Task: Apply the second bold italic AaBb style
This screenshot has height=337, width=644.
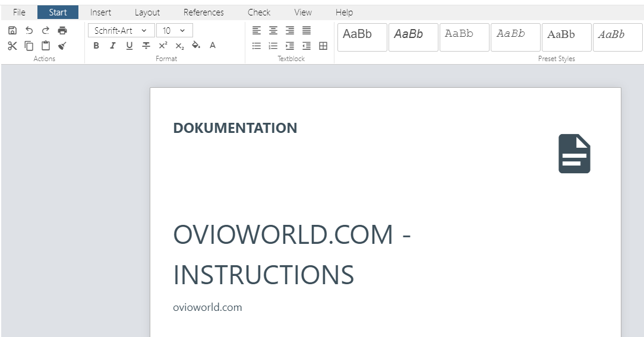Action: pos(413,37)
